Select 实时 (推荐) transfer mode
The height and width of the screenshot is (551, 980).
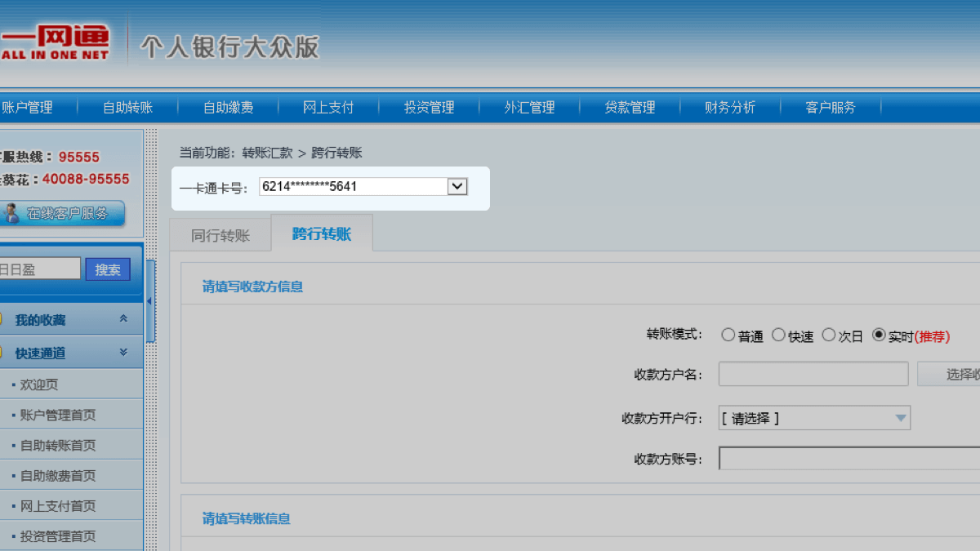pyautogui.click(x=879, y=335)
